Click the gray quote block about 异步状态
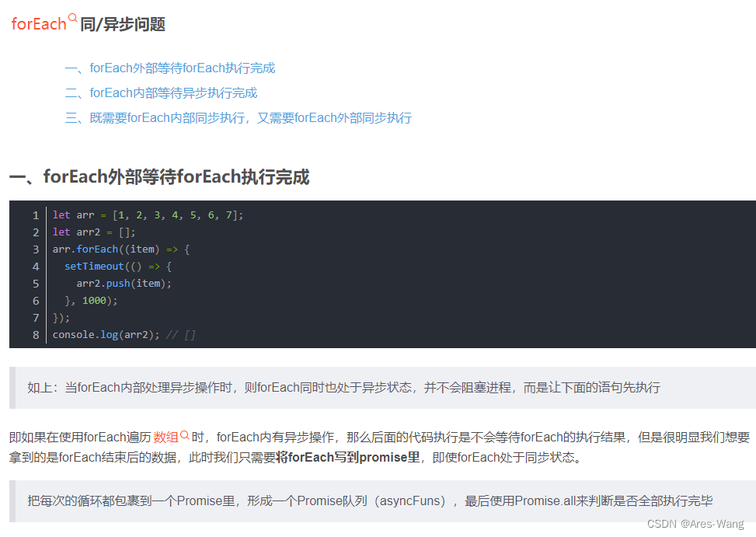 pos(350,387)
